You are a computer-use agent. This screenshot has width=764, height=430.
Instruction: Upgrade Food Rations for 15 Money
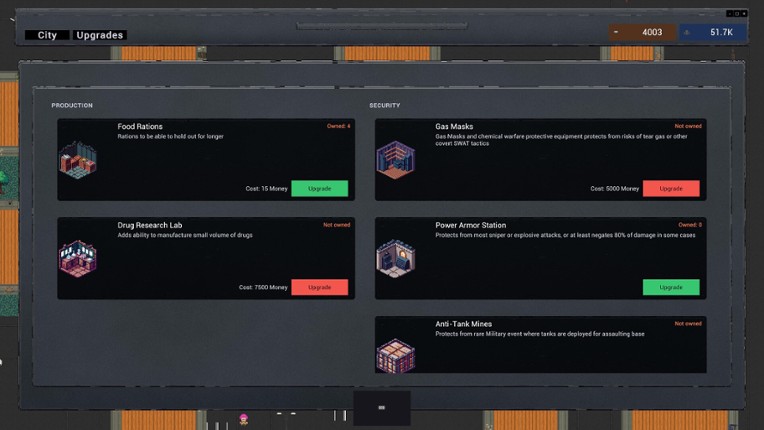[319, 188]
